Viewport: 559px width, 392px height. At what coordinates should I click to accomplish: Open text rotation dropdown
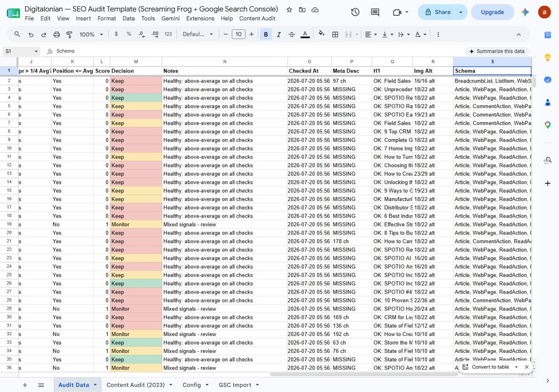pyautogui.click(x=421, y=34)
